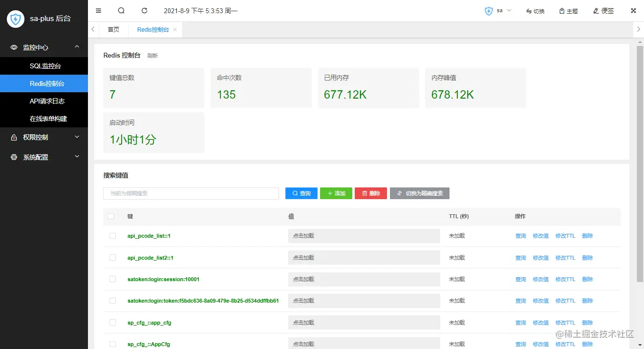Image resolution: width=644 pixels, height=349 pixels.
Task: Open the sa user dropdown arrow
Action: [x=509, y=10]
